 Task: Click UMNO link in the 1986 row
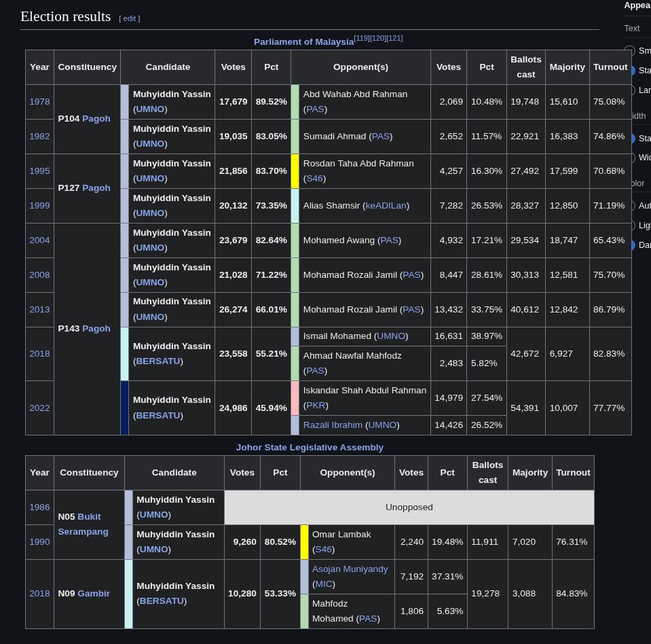153,515
